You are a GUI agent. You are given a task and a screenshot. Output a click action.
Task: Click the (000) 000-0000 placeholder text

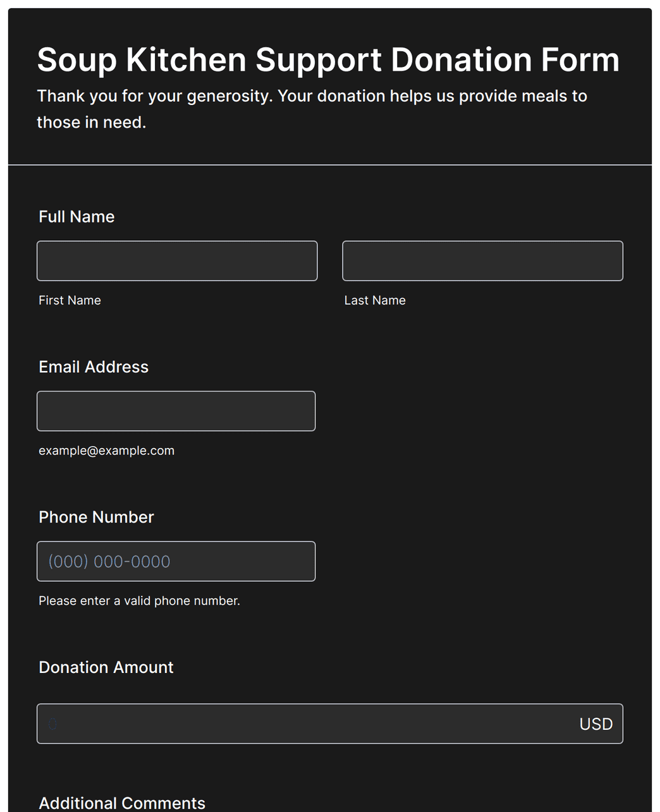click(109, 562)
